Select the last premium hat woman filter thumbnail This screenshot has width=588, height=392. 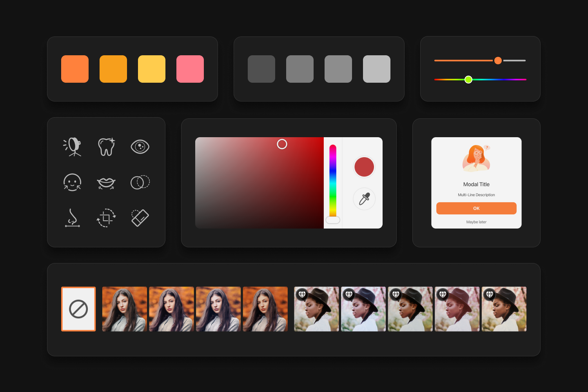(x=504, y=309)
